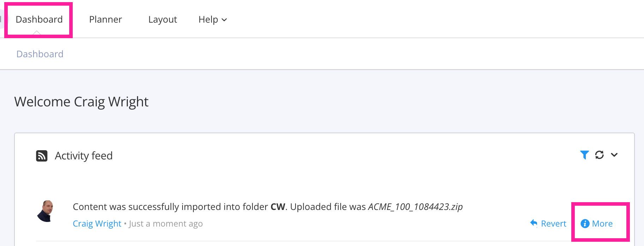Refresh the Activity feed
Image resolution: width=644 pixels, height=246 pixels.
tap(600, 155)
